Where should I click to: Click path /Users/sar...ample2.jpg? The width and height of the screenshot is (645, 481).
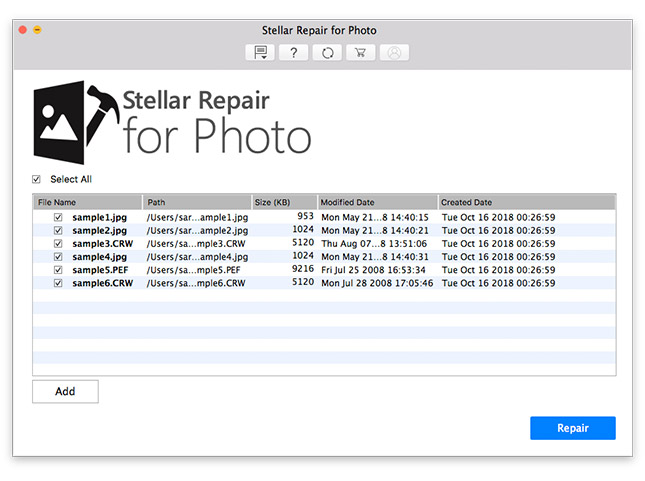(197, 230)
